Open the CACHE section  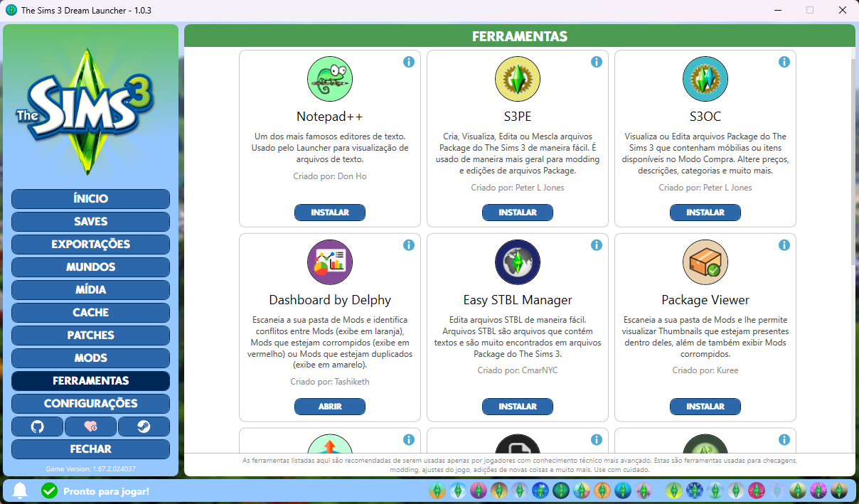(90, 313)
